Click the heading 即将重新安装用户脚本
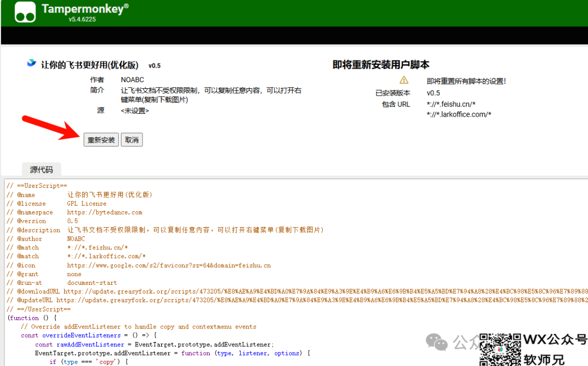 [x=381, y=65]
